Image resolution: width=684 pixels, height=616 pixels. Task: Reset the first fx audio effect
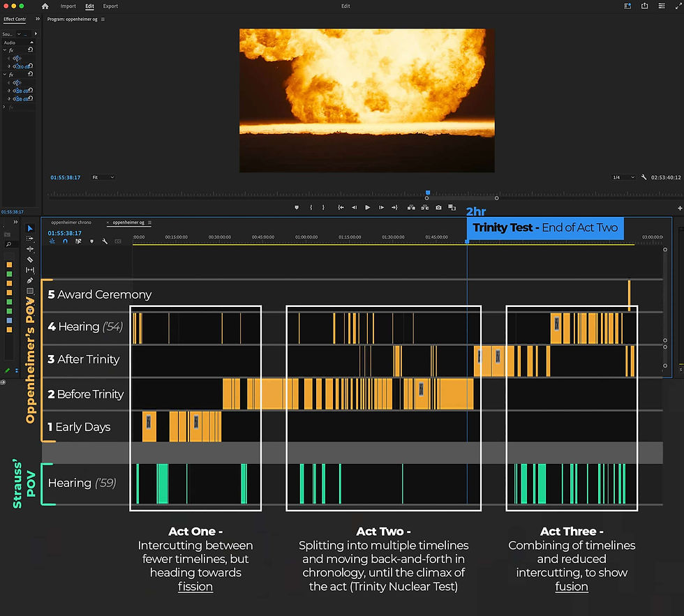point(31,50)
